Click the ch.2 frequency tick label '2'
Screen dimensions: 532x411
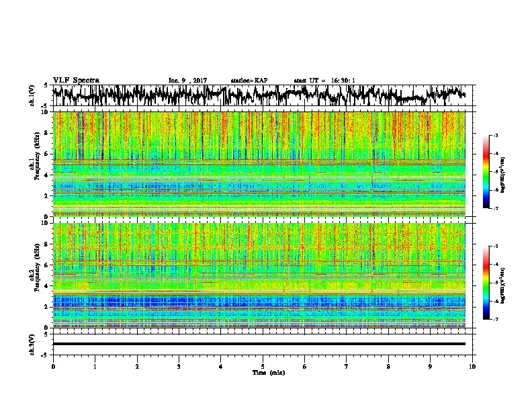[47, 307]
